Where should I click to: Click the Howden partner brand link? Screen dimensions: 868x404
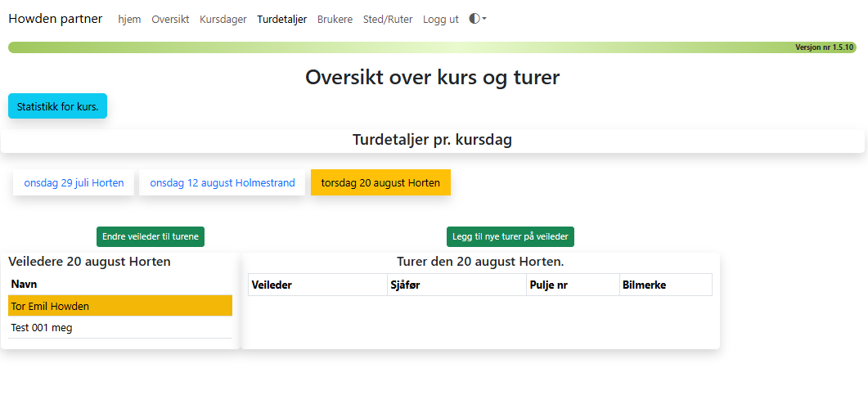tap(56, 19)
